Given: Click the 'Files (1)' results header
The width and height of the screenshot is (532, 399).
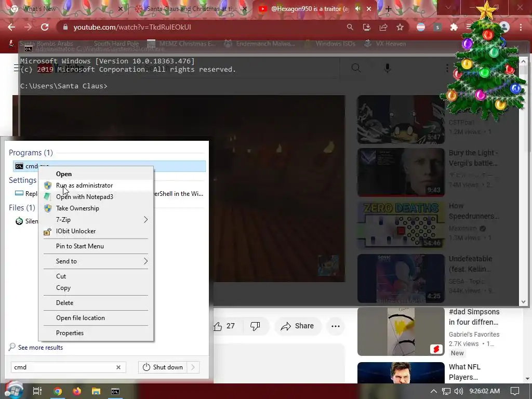Looking at the screenshot, I should tap(22, 208).
